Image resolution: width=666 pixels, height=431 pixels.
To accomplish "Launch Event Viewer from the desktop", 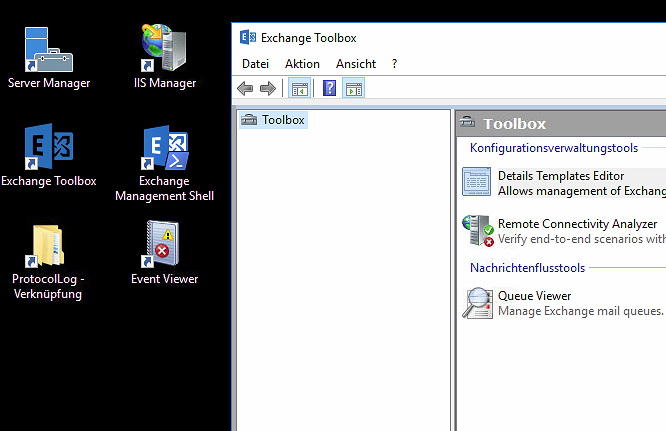I will (x=165, y=253).
